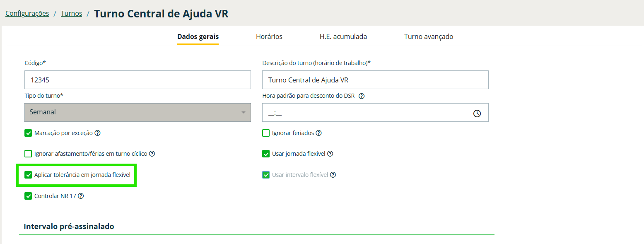Click help icon for Hora padrão desconto DSR
Viewport: 644px width, 244px height.
(362, 96)
